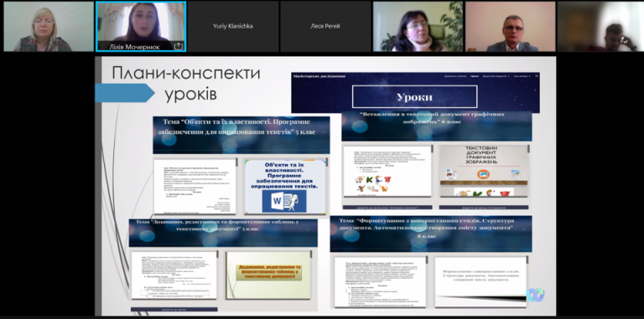The width and height of the screenshot is (644, 319).
Task: Click the blonde woman's video tile
Action: (x=49, y=26)
